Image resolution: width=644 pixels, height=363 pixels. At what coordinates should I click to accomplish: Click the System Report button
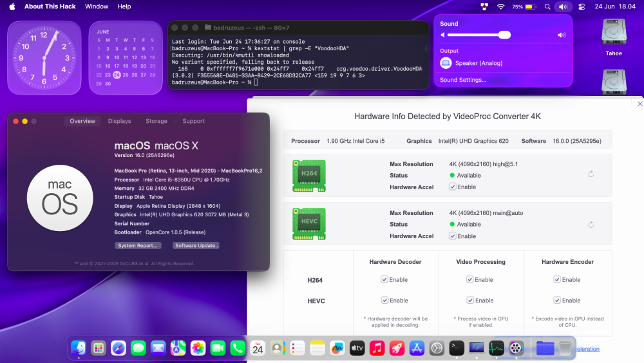click(x=138, y=246)
